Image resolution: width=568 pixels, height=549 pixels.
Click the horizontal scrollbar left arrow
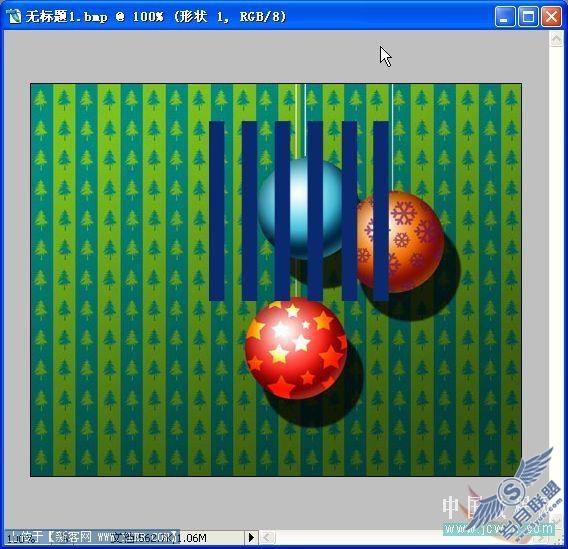tap(267, 537)
